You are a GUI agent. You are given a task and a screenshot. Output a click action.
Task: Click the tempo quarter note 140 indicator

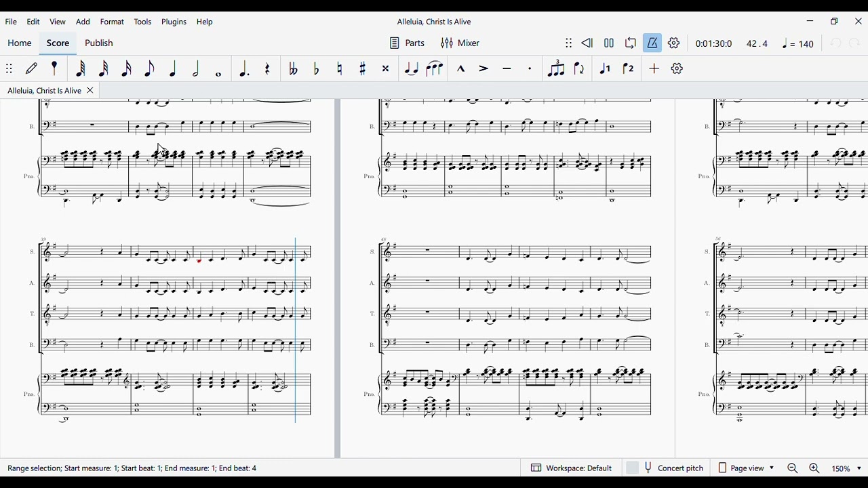[x=798, y=44]
